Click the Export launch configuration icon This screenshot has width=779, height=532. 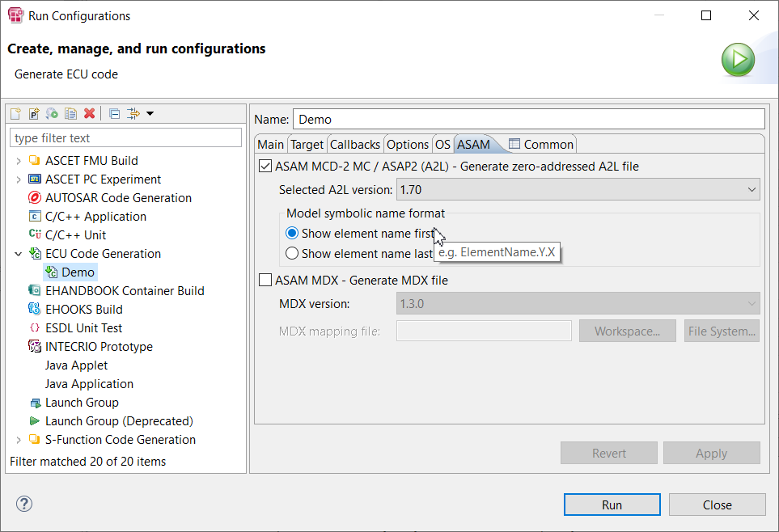click(53, 114)
